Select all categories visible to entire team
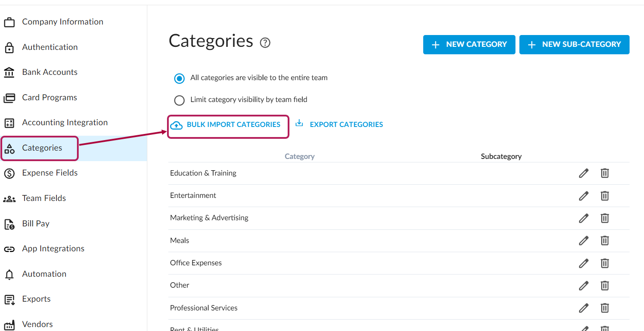 (179, 78)
